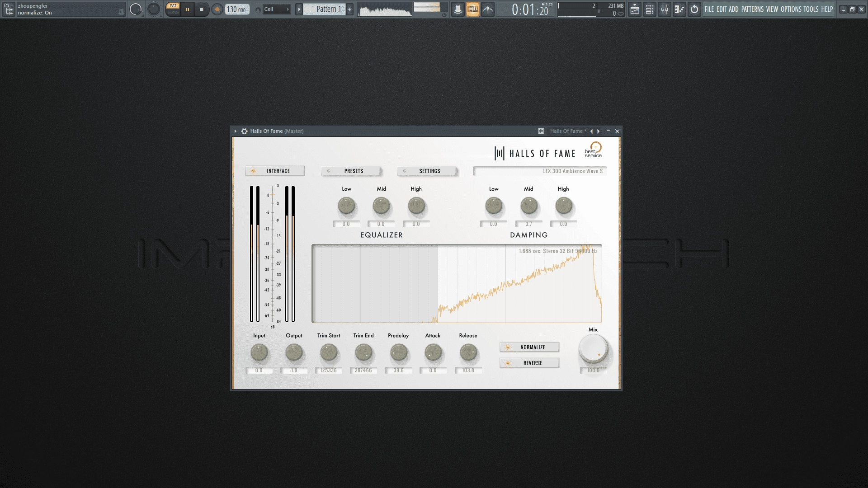Open the PATTERNS menu
The image size is (868, 488).
752,9
